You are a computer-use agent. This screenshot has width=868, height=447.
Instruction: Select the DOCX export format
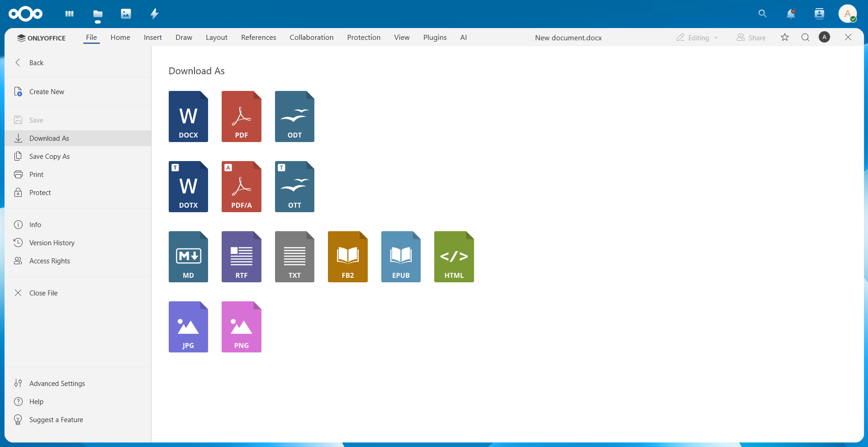click(x=188, y=116)
